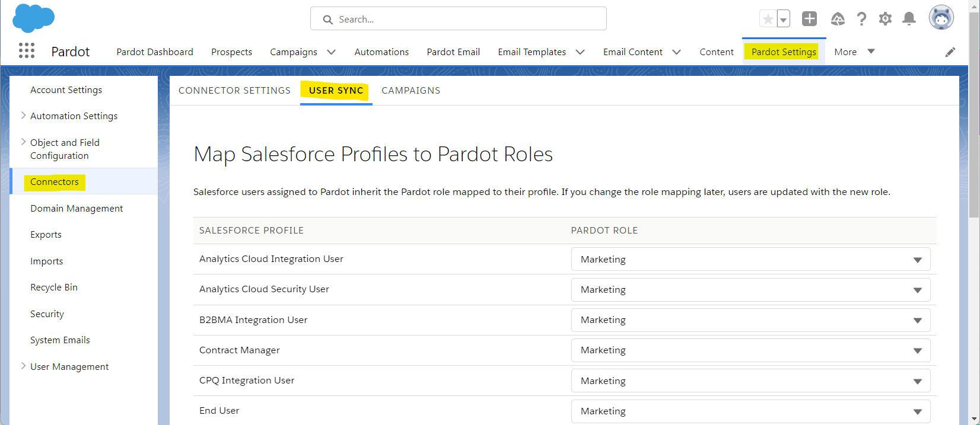The image size is (980, 425).
Task: Expand the Email Content dropdown chevron
Action: 676,52
